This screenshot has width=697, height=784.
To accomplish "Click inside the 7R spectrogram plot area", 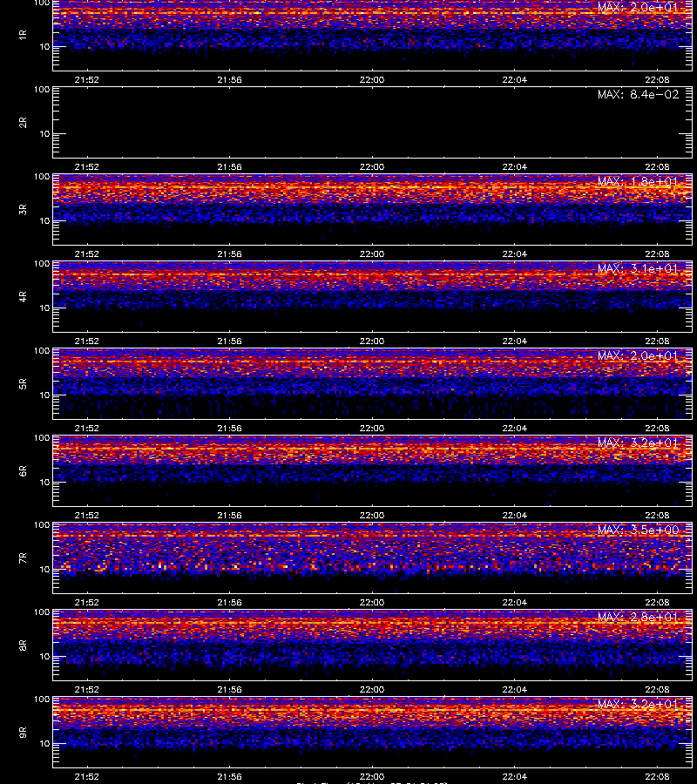I will (372, 558).
